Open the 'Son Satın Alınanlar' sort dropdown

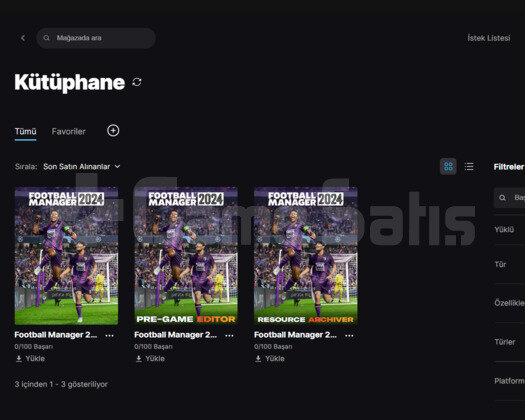click(x=82, y=166)
